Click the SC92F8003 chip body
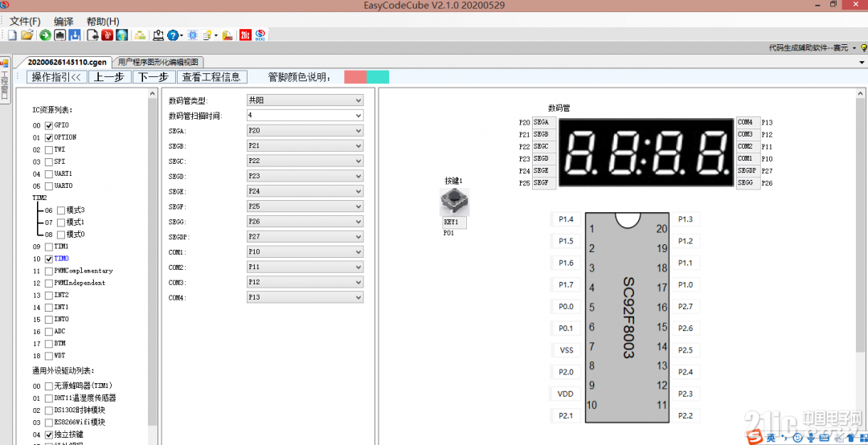 (628, 317)
